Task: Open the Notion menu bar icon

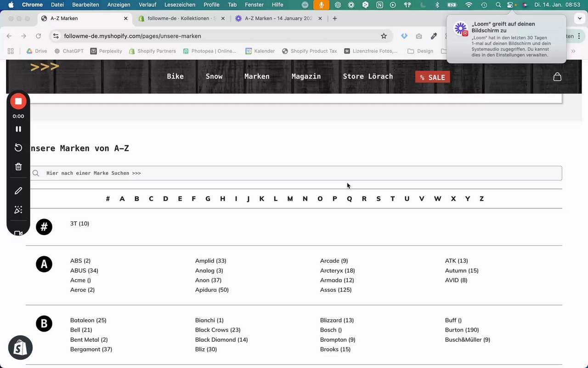Action: (x=379, y=5)
